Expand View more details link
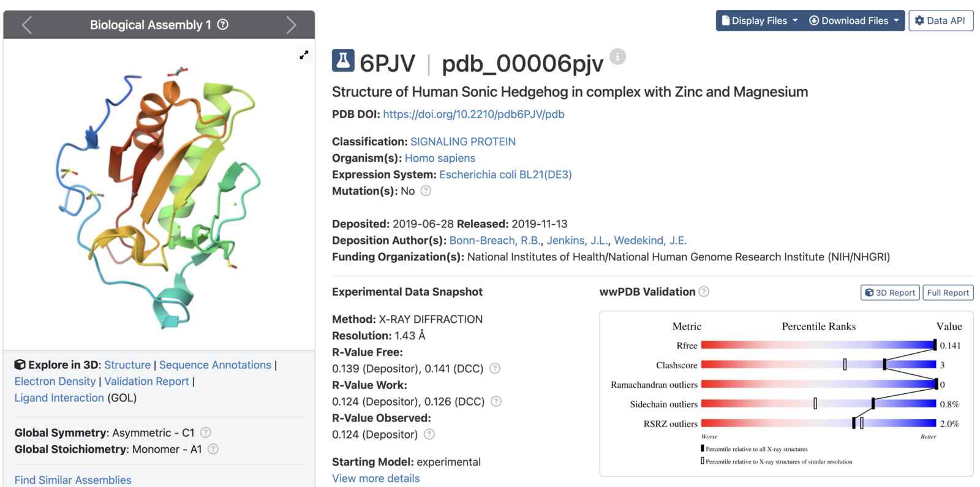The height and width of the screenshot is (487, 980). [376, 478]
